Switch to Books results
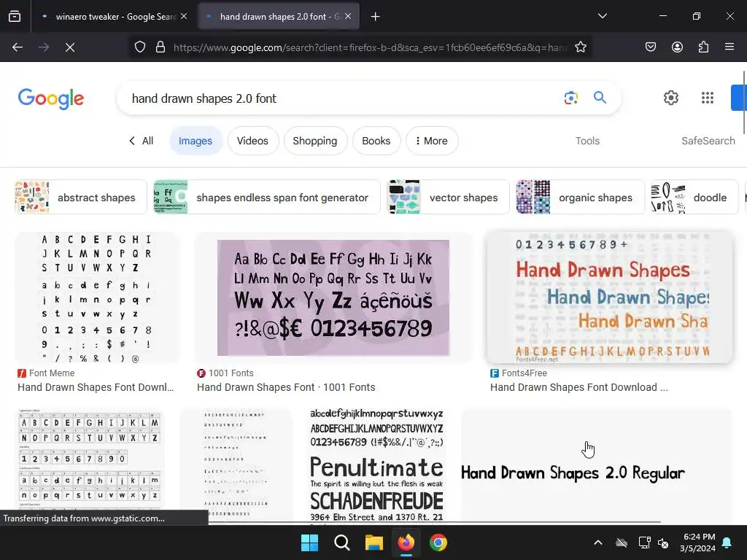The image size is (747, 560). (x=376, y=141)
